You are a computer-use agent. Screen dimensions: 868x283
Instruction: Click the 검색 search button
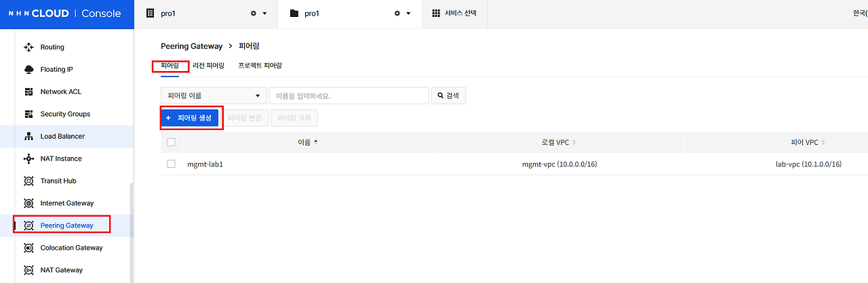[448, 95]
